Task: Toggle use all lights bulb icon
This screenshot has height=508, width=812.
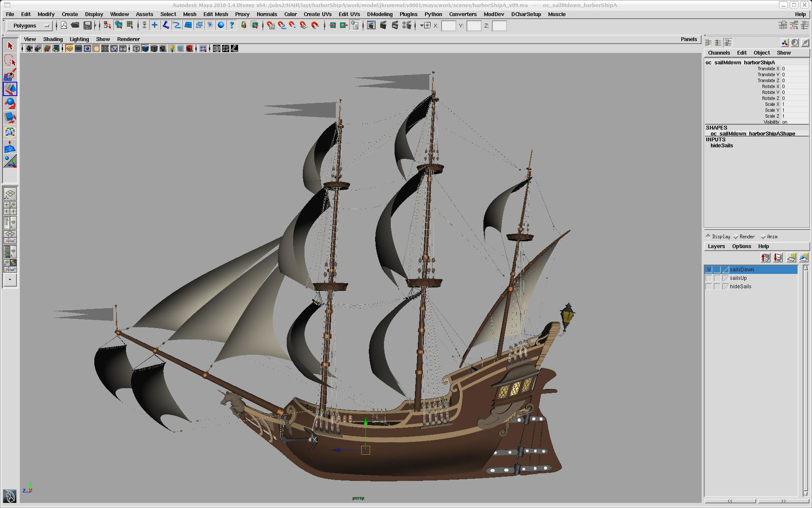Action: click(172, 49)
